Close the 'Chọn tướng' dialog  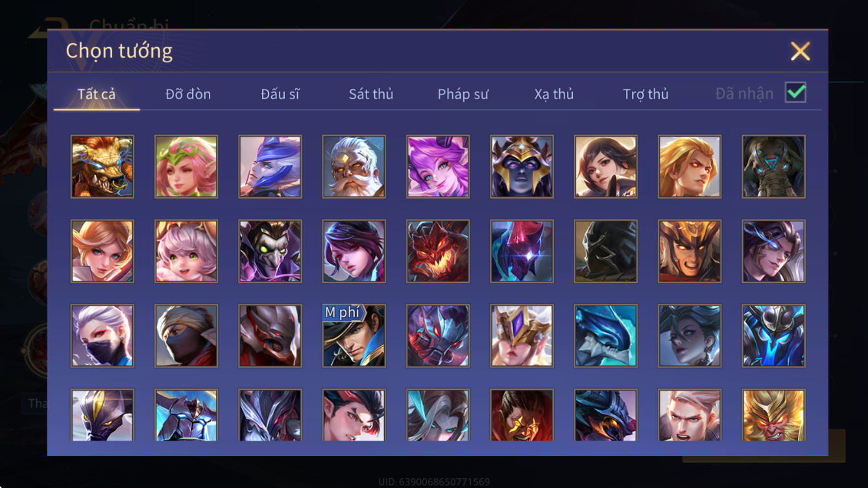800,51
